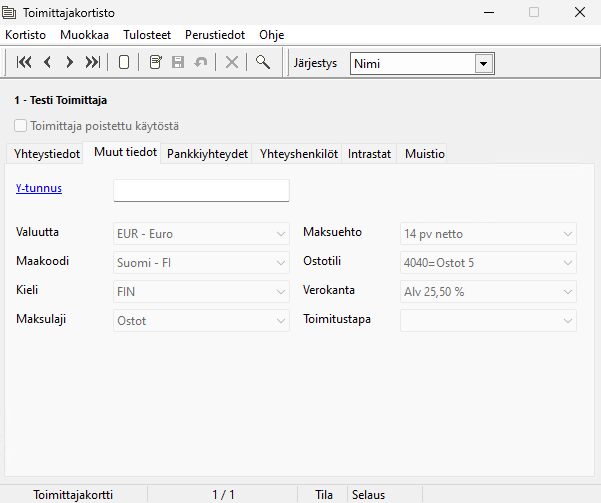
Task: Click the Tila status bar label
Action: click(x=324, y=495)
